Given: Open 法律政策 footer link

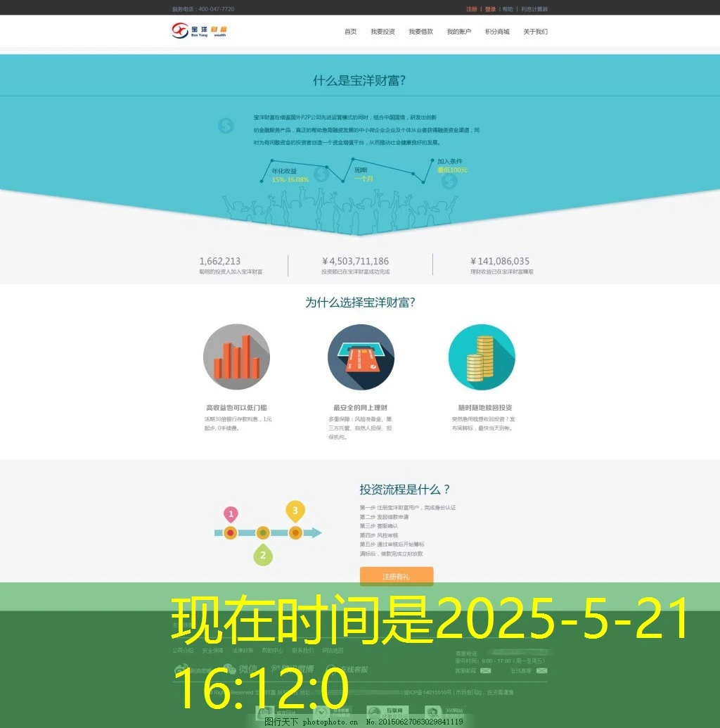Looking at the screenshot, I should tap(243, 651).
